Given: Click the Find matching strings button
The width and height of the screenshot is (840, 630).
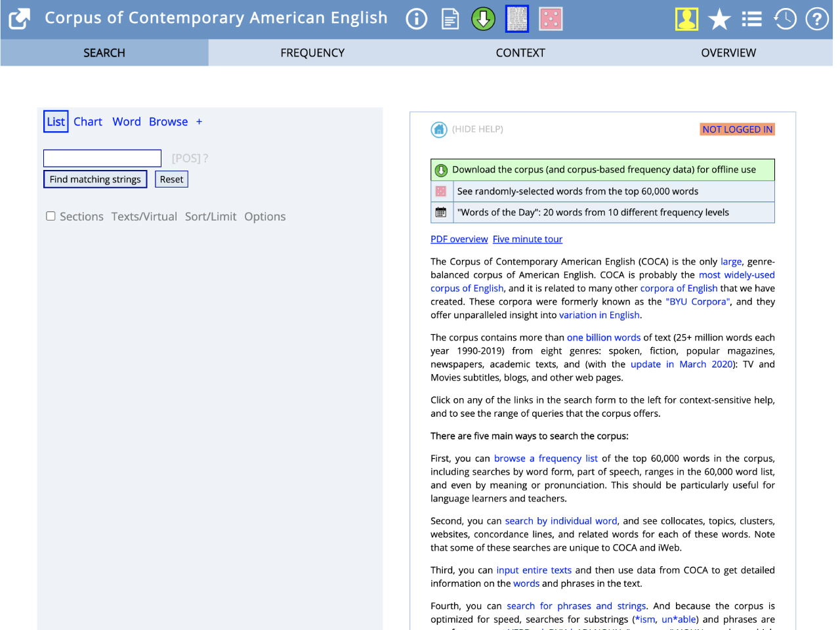Looking at the screenshot, I should pos(95,179).
